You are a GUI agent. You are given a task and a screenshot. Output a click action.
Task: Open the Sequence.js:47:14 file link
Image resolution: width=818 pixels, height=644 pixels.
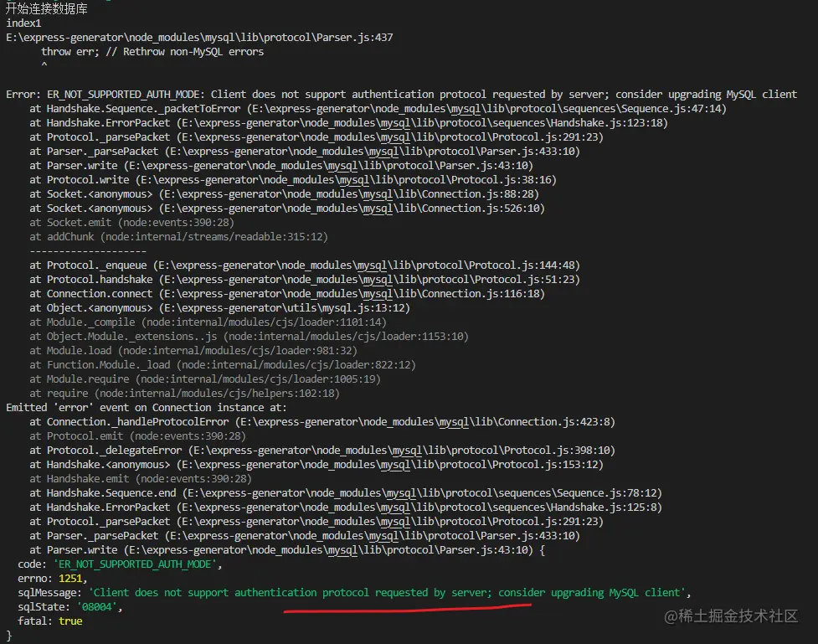pos(486,109)
